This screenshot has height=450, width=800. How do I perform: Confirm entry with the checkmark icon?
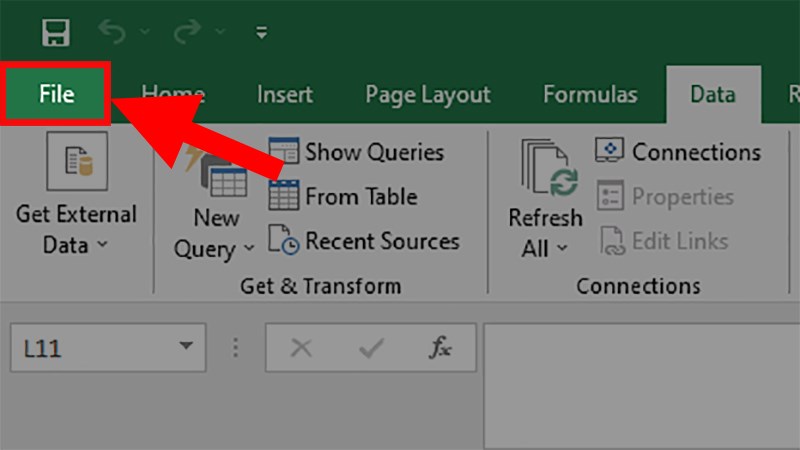[x=371, y=348]
